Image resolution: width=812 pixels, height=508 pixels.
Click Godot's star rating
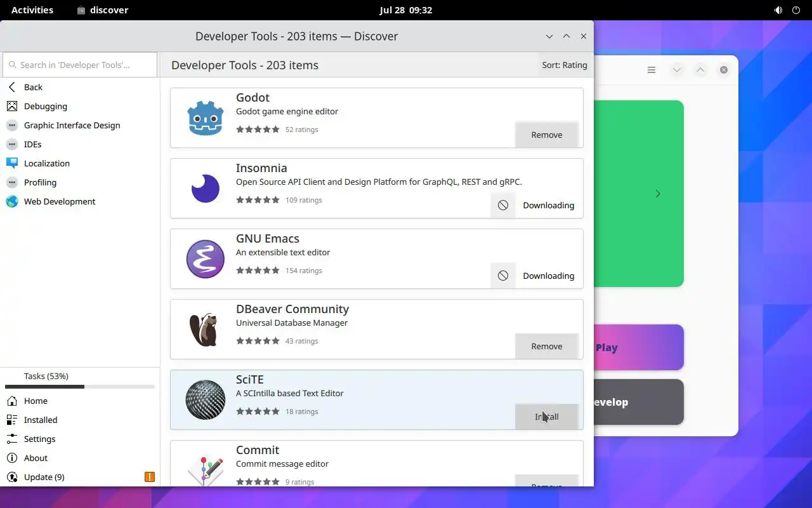coord(258,130)
